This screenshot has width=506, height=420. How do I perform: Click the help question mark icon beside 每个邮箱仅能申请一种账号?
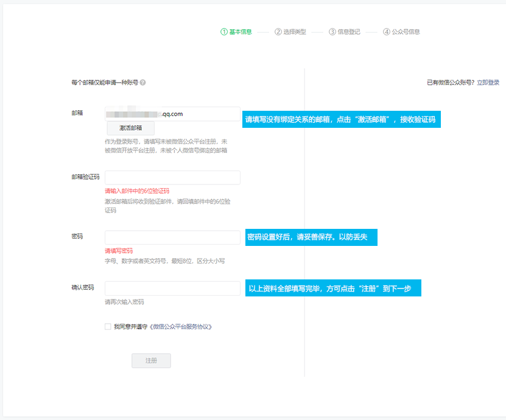click(x=142, y=83)
